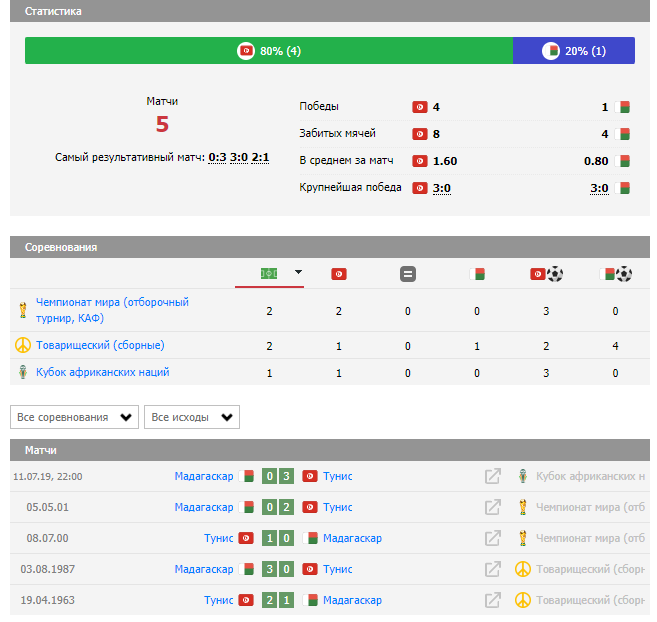Open external link for 11.07.19 match
Viewport: 657px width, 622px height.
click(x=492, y=477)
